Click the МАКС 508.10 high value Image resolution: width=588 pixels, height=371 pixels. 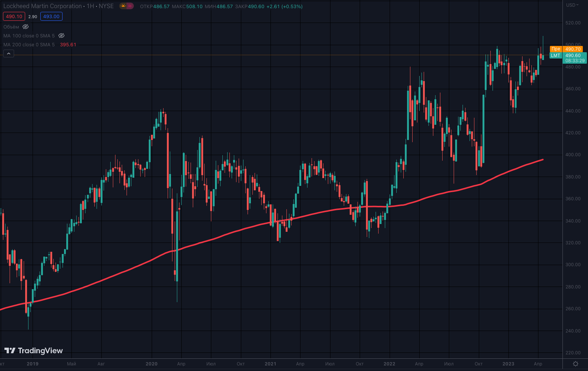click(187, 6)
